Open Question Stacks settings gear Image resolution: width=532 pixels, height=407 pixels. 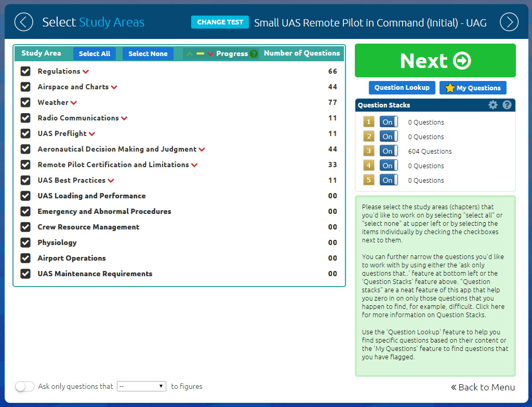[x=493, y=105]
